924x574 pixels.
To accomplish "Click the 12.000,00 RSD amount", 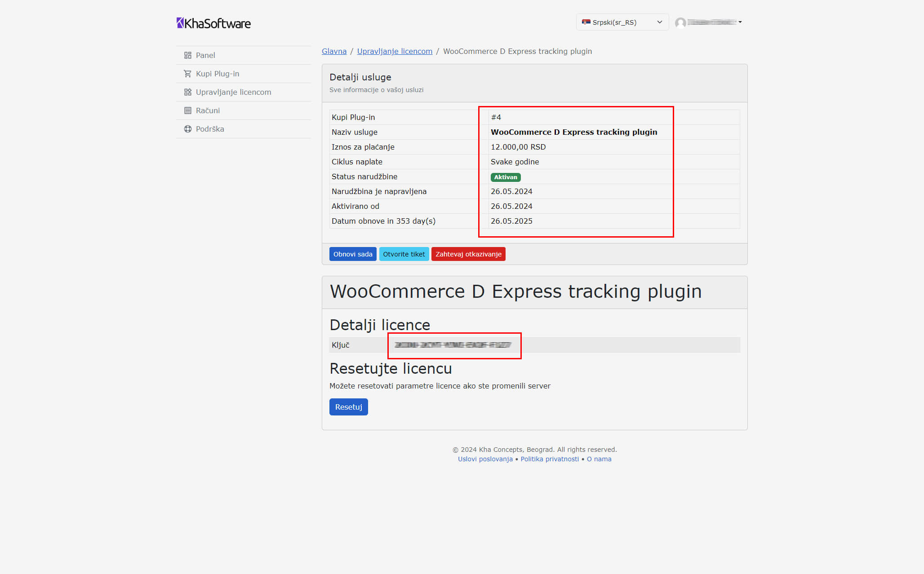I will tap(518, 147).
